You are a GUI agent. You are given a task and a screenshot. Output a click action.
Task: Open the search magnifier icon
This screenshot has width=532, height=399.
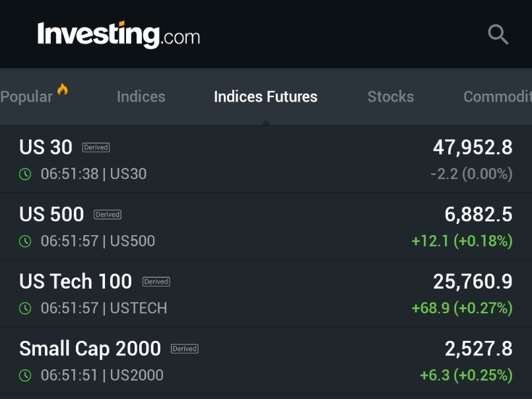498,34
